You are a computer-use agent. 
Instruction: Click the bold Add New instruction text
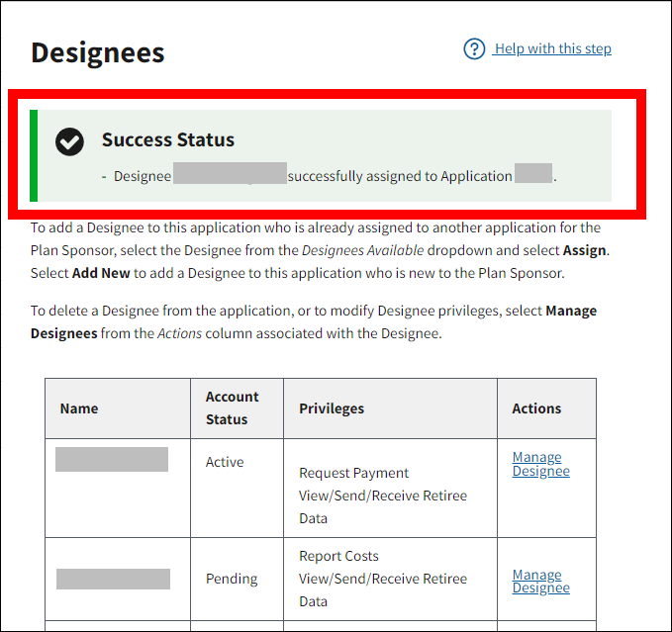coord(100,272)
